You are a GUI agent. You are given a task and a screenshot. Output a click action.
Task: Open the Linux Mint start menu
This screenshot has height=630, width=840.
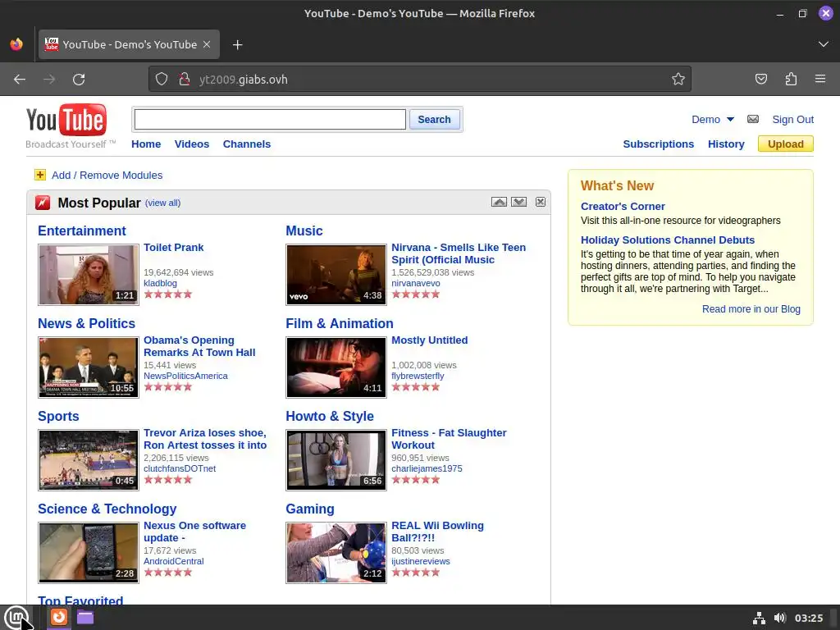click(x=16, y=618)
